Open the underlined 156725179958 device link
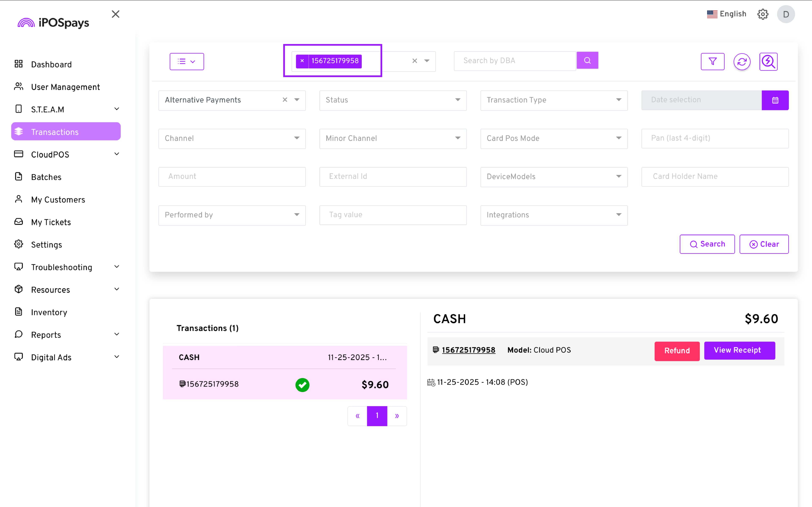The height and width of the screenshot is (507, 812). (x=468, y=350)
